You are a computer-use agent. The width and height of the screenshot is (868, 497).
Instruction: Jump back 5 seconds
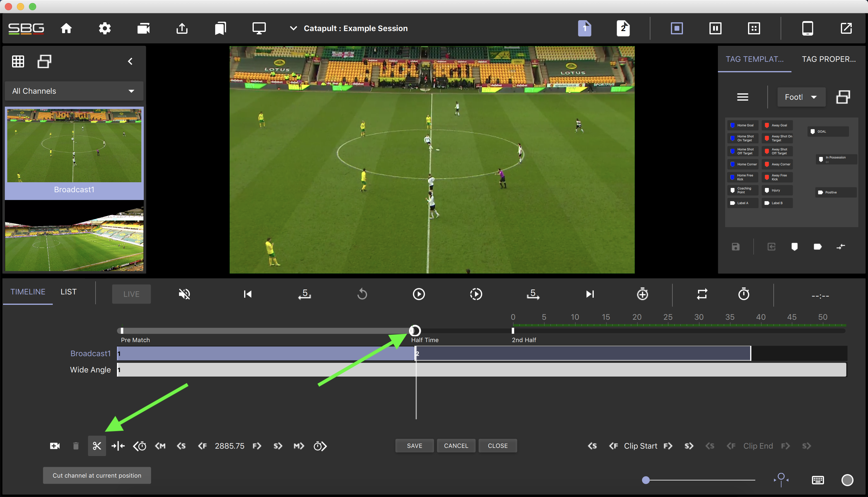[305, 294]
